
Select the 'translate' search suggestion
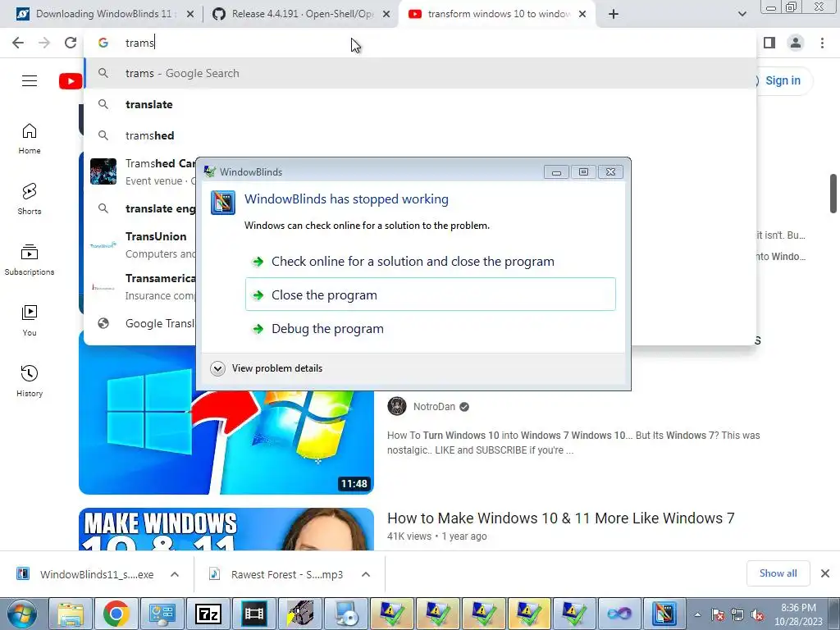pyautogui.click(x=421, y=104)
